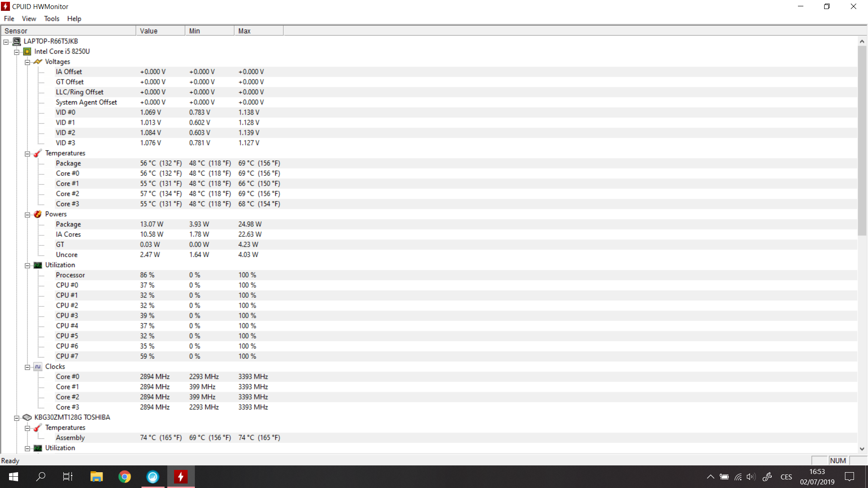Viewport: 868px width, 488px height.
Task: Click the CPU Temperatures thermometer icon
Action: 38,153
